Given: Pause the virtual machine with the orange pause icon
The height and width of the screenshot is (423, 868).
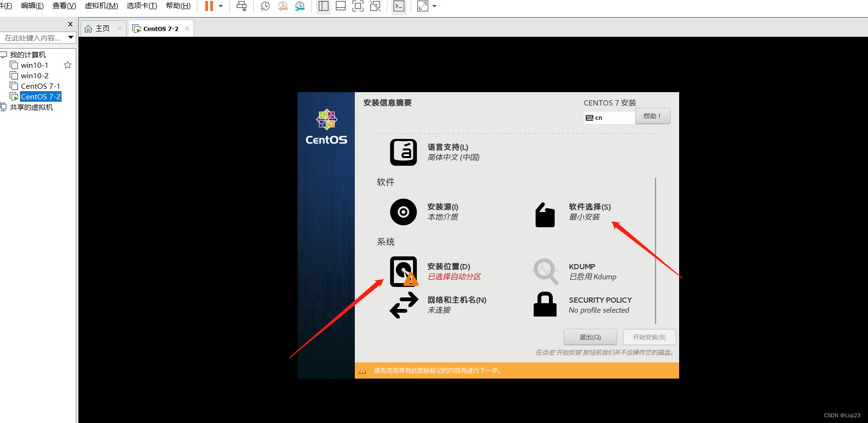Looking at the screenshot, I should (209, 6).
